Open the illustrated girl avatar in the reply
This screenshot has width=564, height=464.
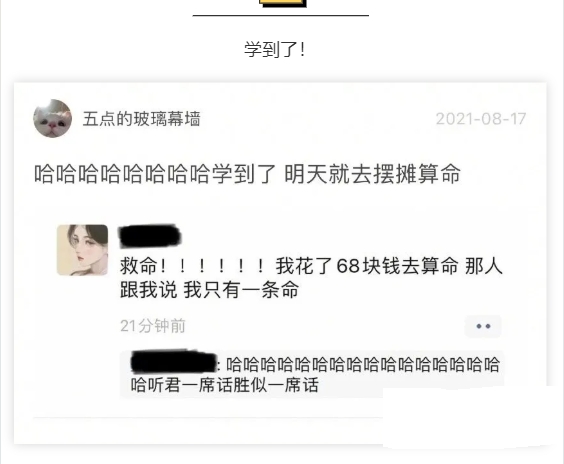click(82, 250)
